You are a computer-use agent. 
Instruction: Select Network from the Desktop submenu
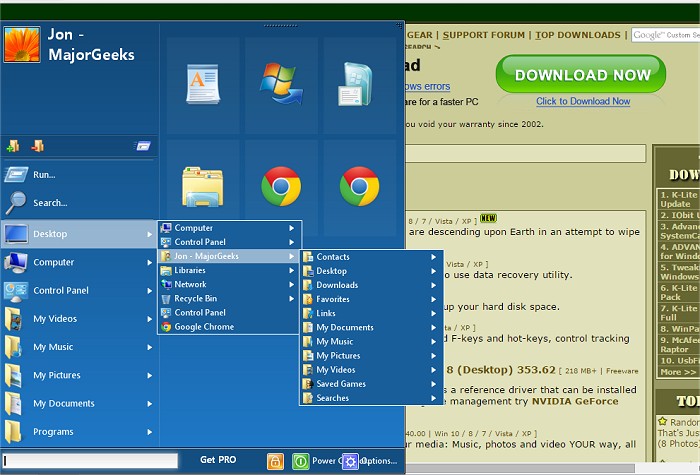click(190, 284)
